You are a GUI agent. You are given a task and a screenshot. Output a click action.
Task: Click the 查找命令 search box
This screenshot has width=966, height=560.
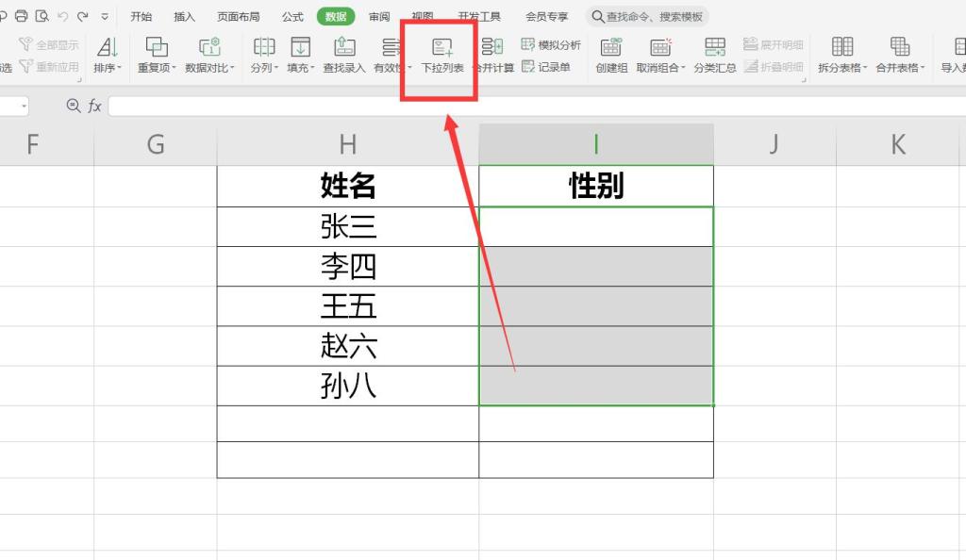[651, 15]
